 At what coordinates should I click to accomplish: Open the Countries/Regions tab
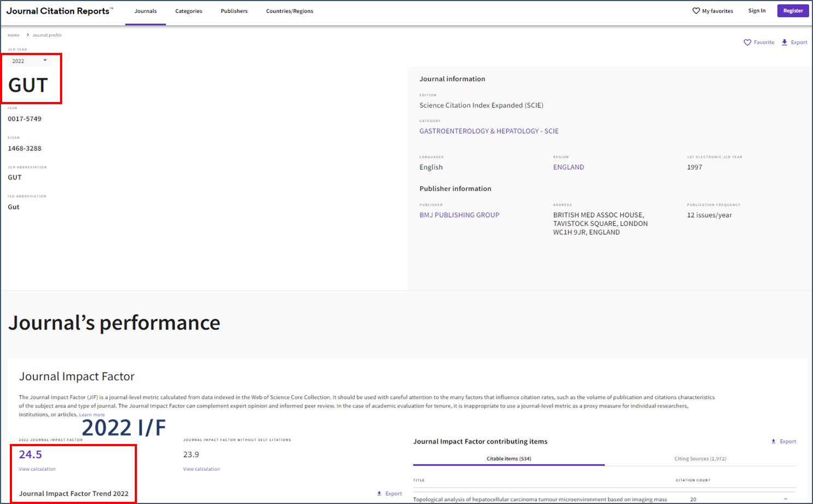[x=290, y=11]
